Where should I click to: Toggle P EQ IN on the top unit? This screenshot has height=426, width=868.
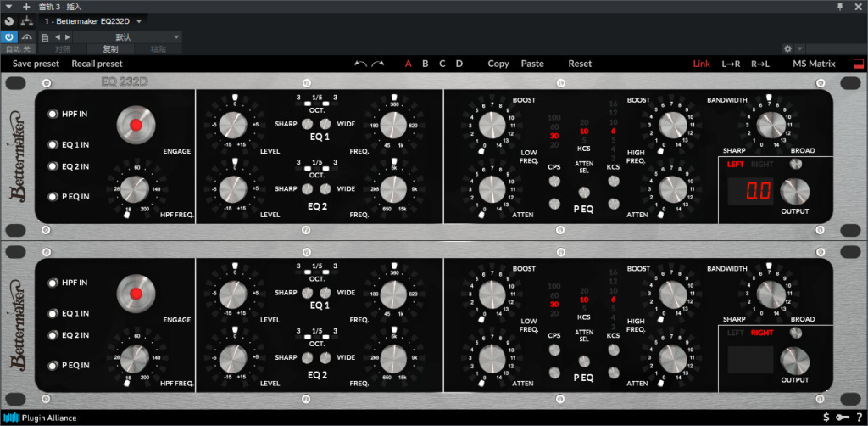click(53, 196)
